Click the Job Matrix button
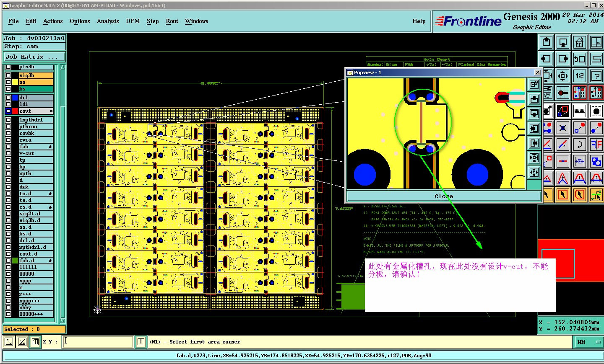Viewport: 604px width, 364px height. click(34, 57)
